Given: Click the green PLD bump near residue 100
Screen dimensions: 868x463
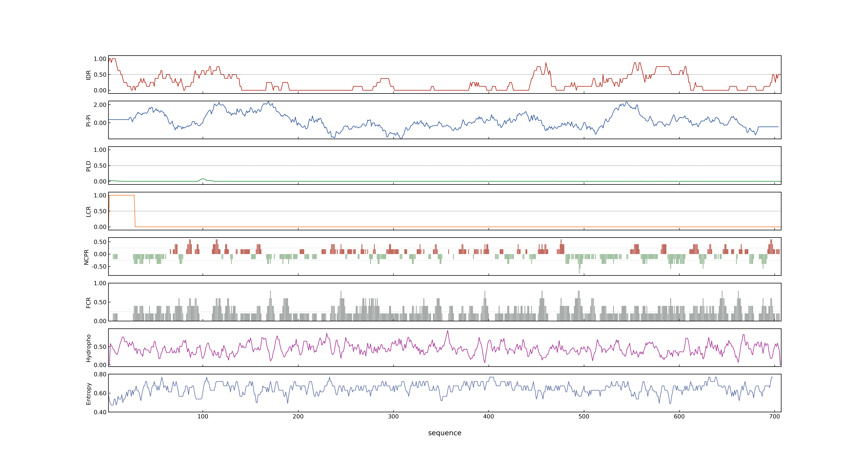Looking at the screenshot, I should coord(203,180).
